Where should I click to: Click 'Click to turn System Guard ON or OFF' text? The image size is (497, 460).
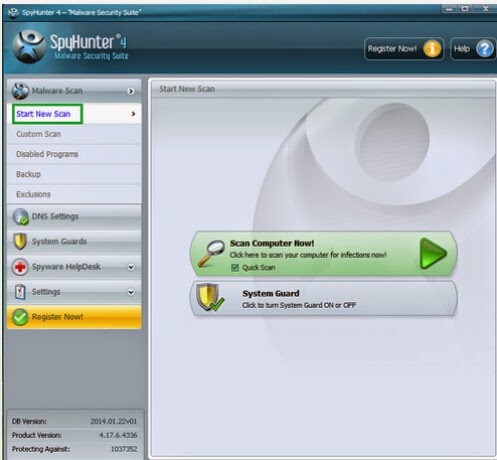point(299,305)
